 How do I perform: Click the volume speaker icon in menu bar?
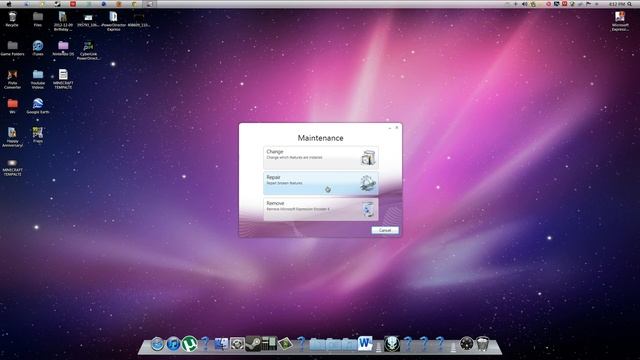(524, 4)
